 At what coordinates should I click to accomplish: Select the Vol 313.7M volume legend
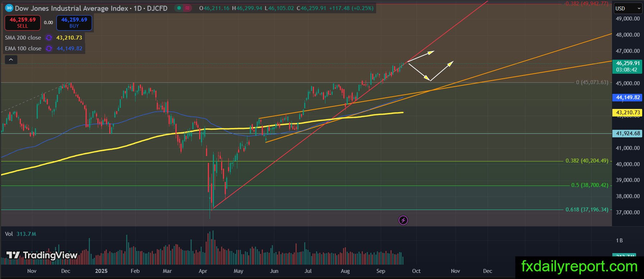pyautogui.click(x=20, y=234)
